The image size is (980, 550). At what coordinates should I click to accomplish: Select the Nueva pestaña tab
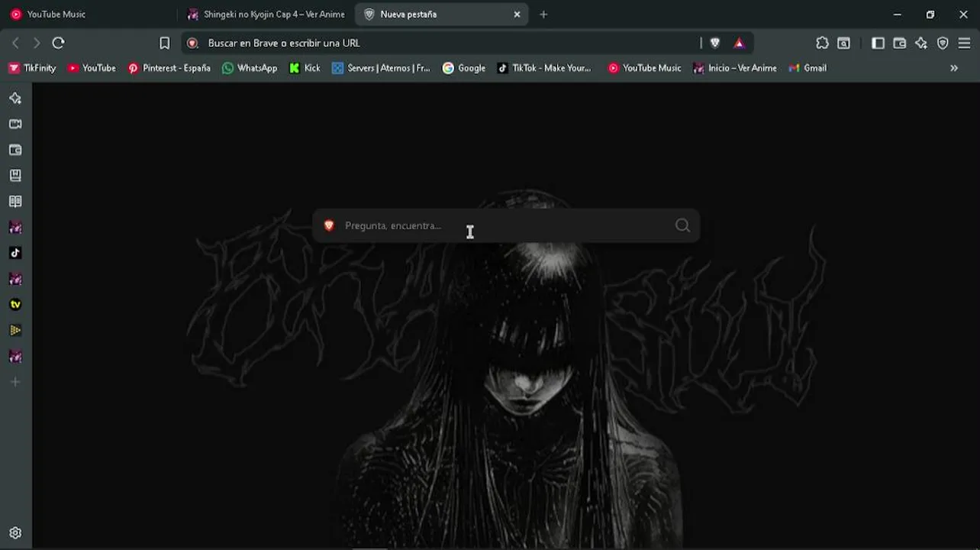coord(441,15)
